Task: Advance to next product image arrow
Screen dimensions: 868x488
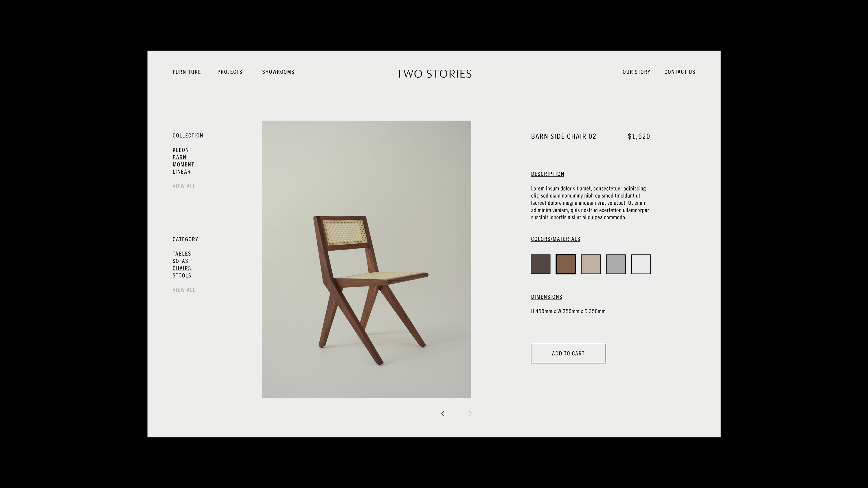Action: [470, 413]
